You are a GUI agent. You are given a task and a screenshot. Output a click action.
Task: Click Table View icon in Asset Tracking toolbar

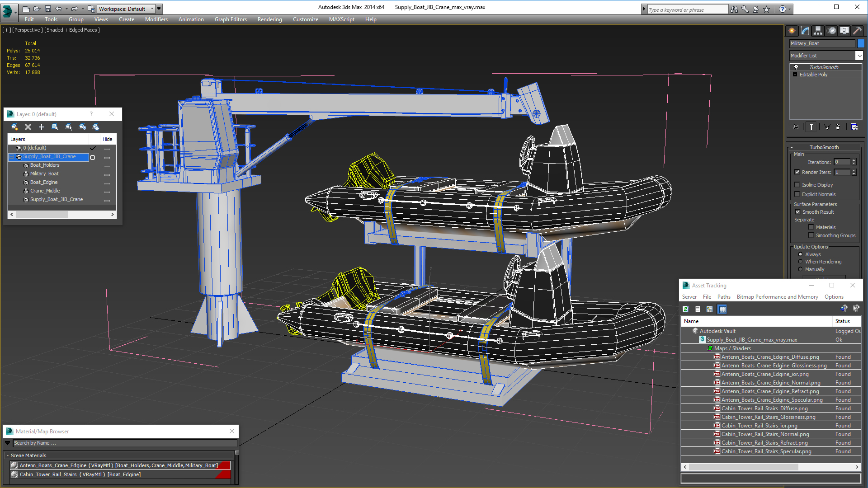[722, 309]
